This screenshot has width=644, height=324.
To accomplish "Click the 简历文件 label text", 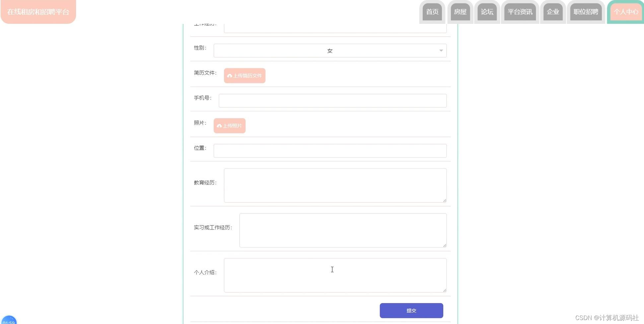I will 205,73.
